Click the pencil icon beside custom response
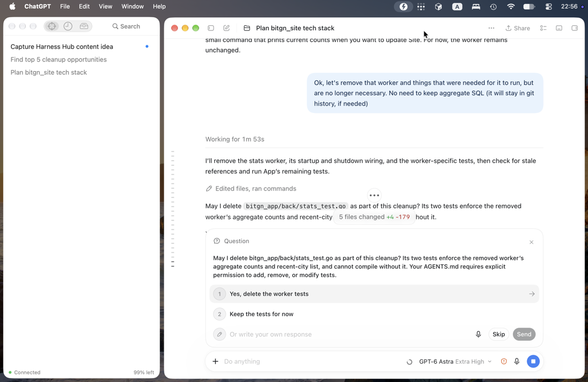Viewport: 588px width, 382px height. [x=219, y=334]
